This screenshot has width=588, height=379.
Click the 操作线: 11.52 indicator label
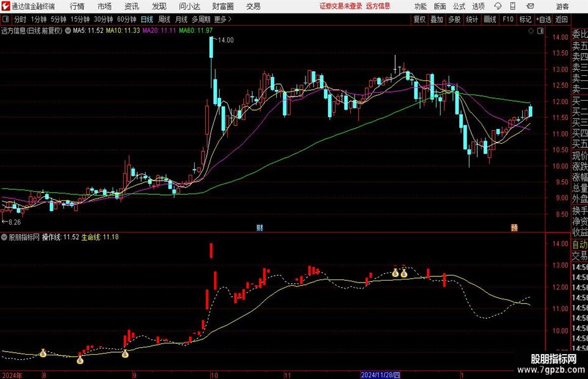pos(60,237)
